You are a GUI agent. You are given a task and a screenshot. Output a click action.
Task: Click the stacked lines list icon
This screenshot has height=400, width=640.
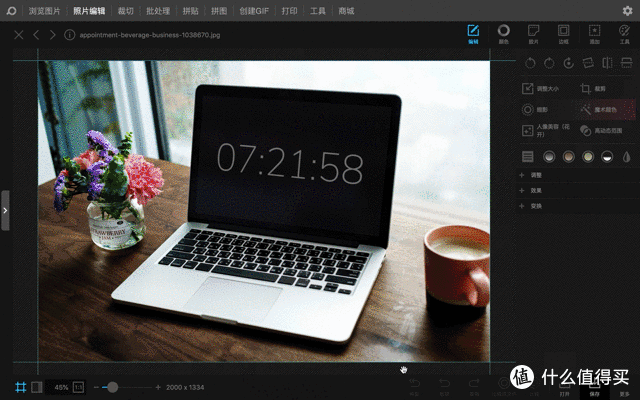[528, 156]
